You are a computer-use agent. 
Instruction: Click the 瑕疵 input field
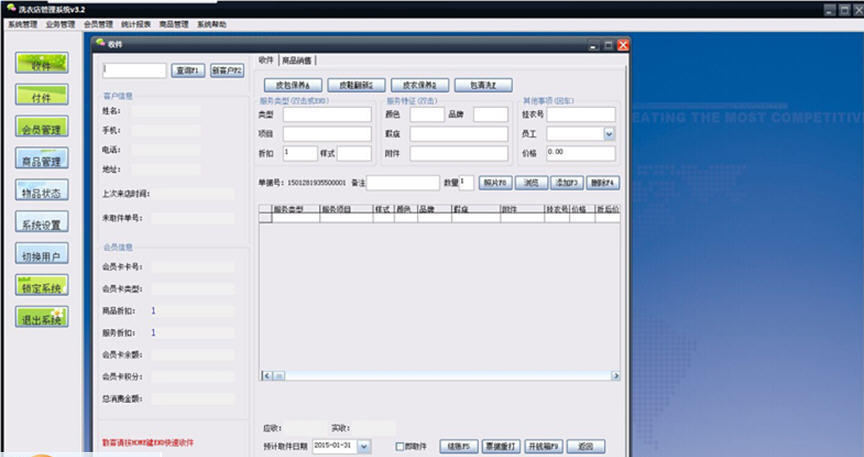point(459,134)
